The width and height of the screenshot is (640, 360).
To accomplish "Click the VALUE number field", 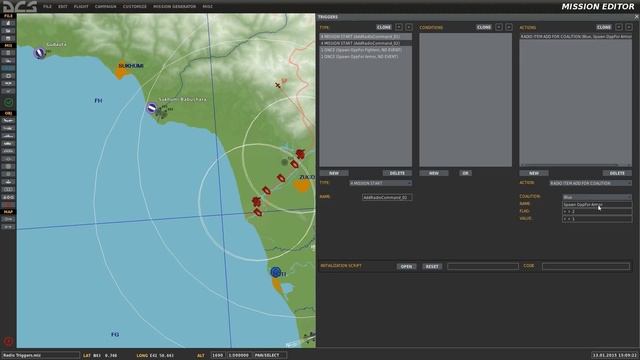I will coord(597,219).
